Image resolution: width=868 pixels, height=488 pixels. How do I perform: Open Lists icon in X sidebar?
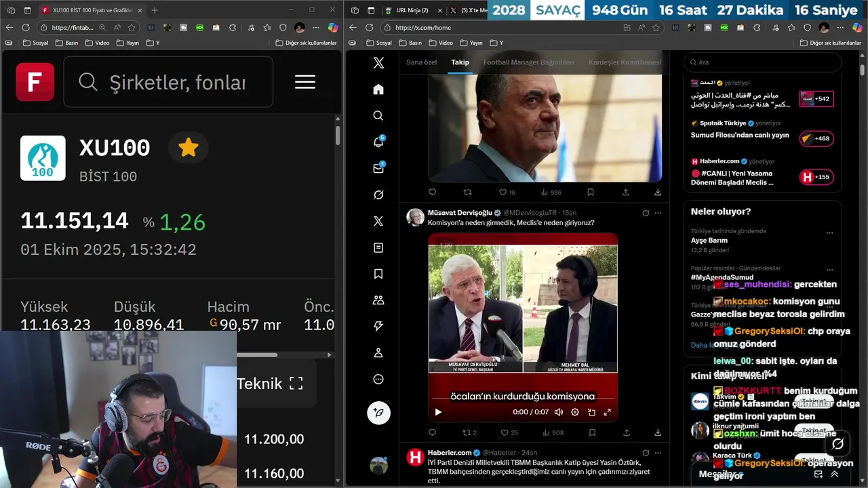(378, 248)
